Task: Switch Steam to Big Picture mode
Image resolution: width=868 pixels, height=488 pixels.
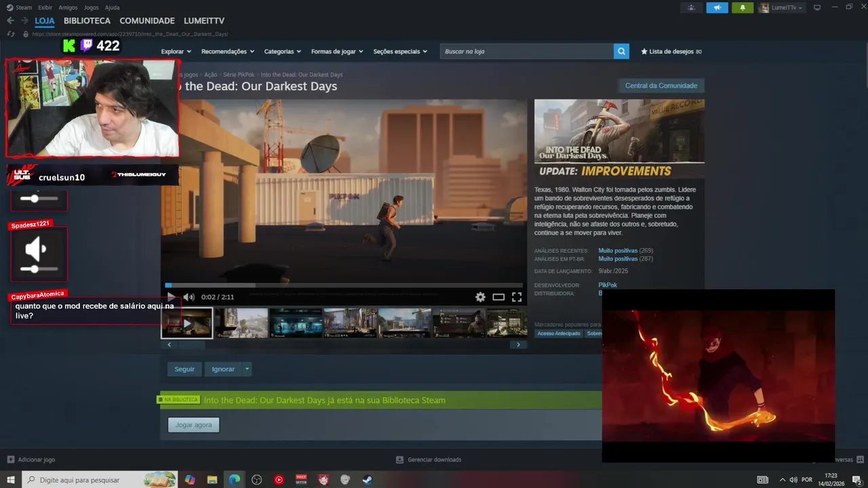Action: point(817,7)
